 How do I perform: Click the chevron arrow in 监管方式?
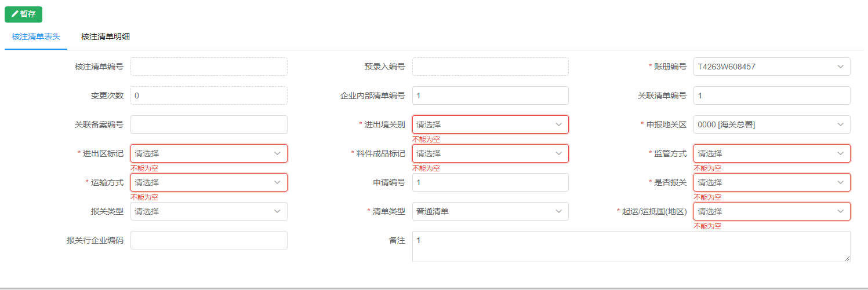[841, 153]
